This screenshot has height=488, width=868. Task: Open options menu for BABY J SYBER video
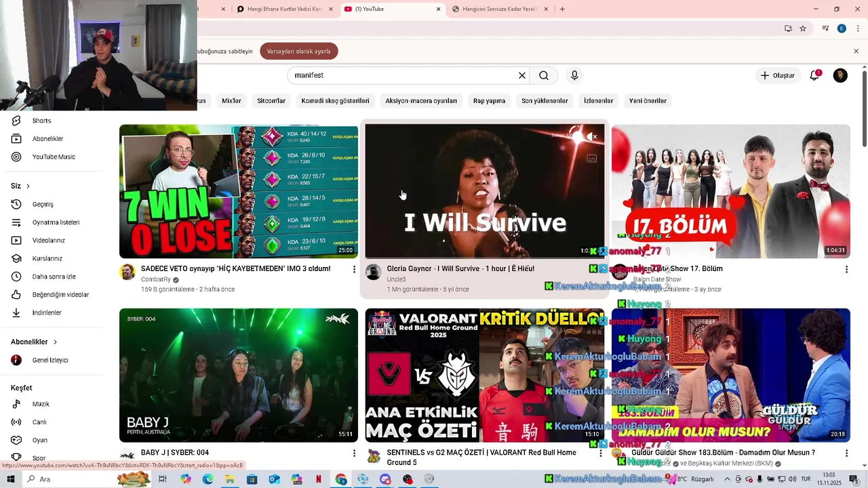(x=354, y=453)
